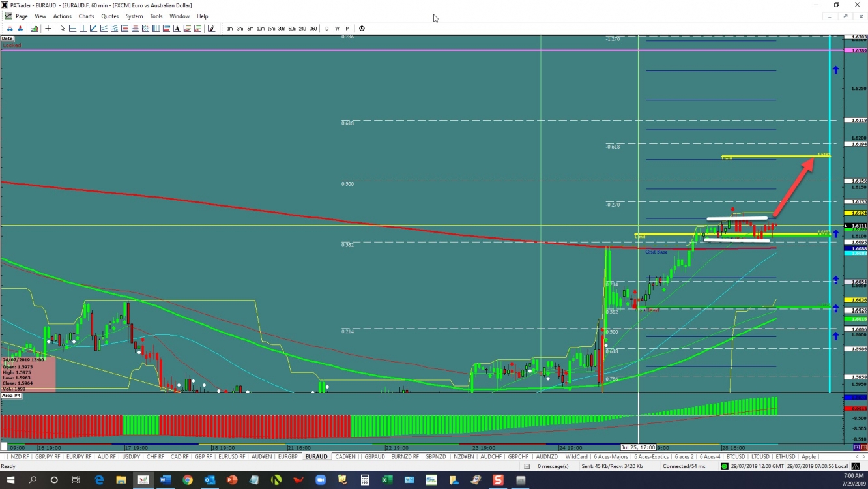Image resolution: width=868 pixels, height=489 pixels.
Task: Switch to the EURGBP tab
Action: click(x=288, y=456)
